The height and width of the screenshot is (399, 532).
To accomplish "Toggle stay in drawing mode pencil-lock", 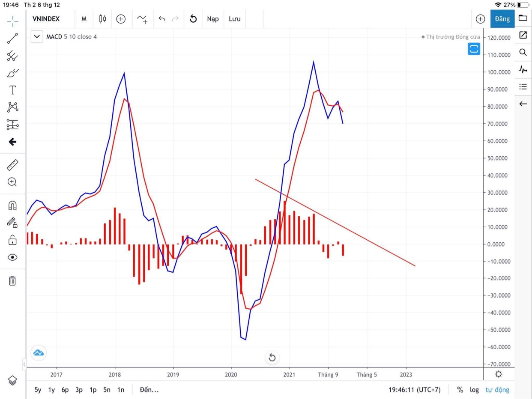I will (12, 223).
